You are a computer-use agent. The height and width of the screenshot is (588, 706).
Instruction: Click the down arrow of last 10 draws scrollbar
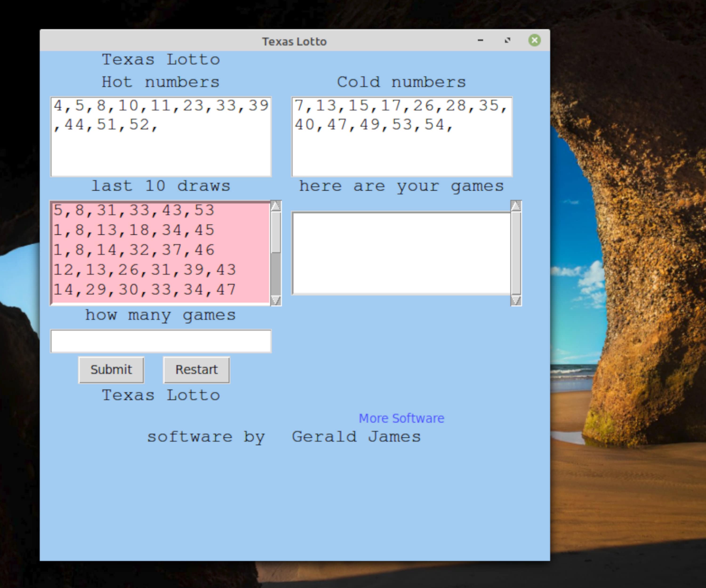pyautogui.click(x=276, y=300)
